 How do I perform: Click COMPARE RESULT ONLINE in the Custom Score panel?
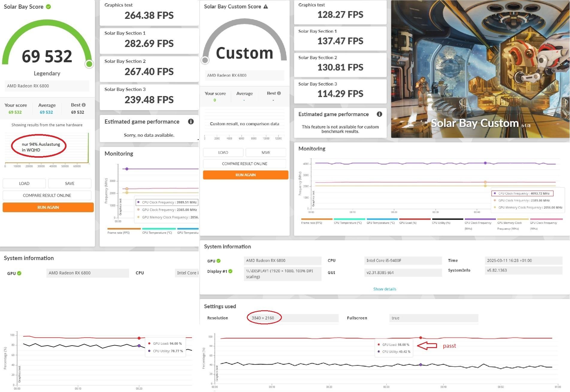244,164
